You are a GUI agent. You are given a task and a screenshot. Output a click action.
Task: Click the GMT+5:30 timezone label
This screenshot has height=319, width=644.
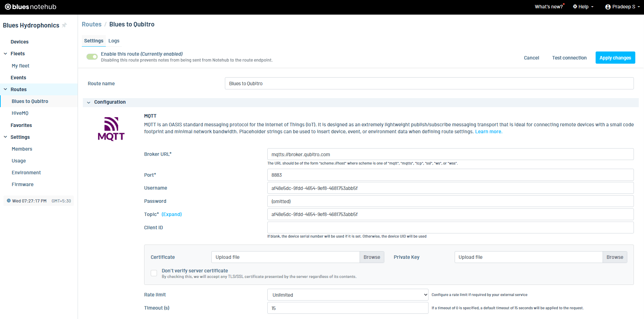coord(61,201)
